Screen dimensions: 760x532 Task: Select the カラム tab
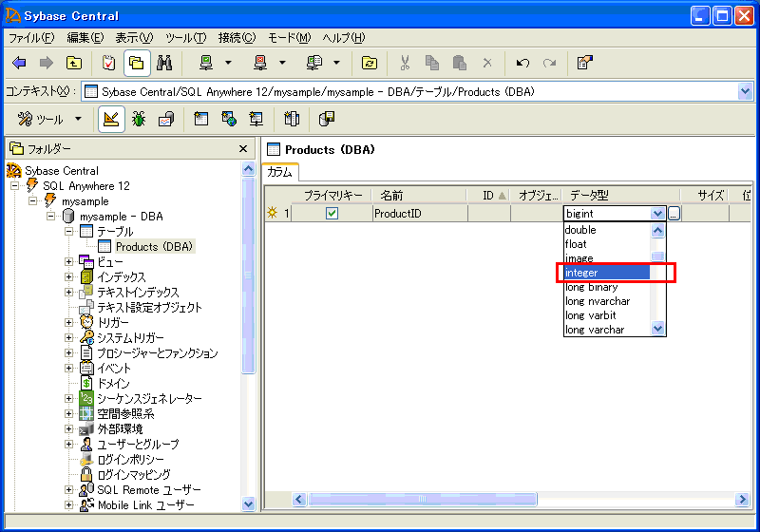[x=280, y=172]
